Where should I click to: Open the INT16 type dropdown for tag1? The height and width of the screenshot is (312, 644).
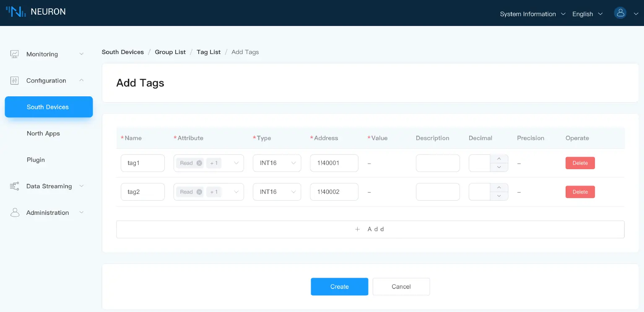277,163
